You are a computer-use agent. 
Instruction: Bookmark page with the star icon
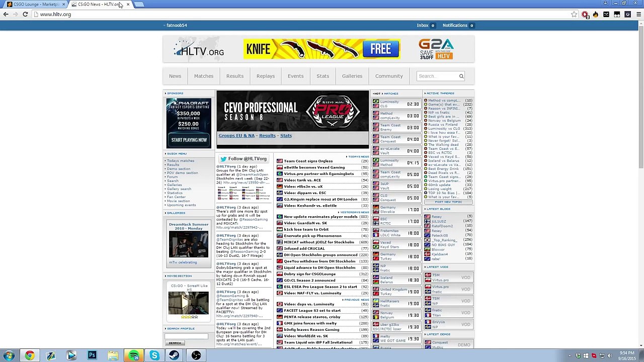574,15
